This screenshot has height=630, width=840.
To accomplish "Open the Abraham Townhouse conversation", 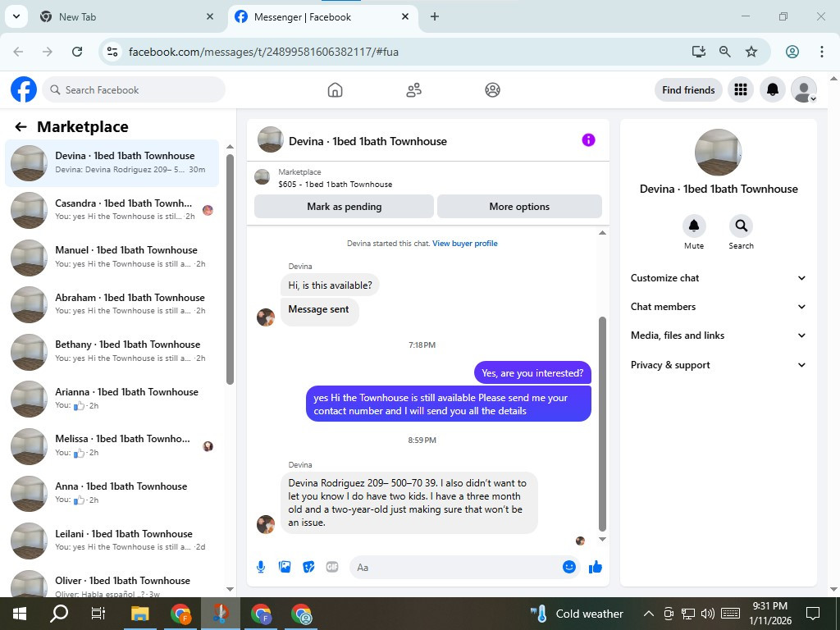I will (112, 304).
